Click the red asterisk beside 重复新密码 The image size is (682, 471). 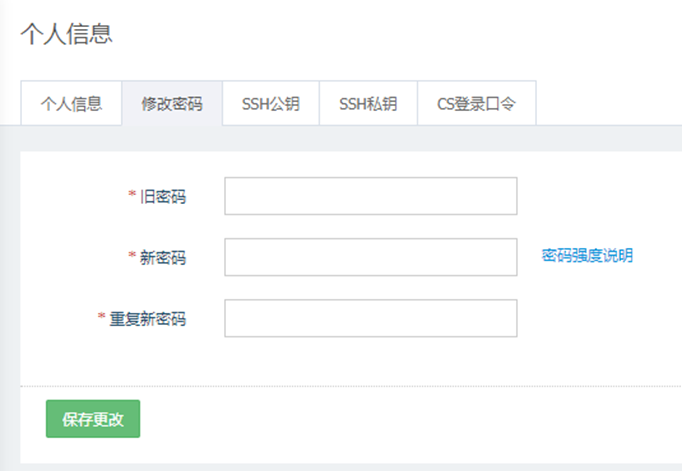101,318
